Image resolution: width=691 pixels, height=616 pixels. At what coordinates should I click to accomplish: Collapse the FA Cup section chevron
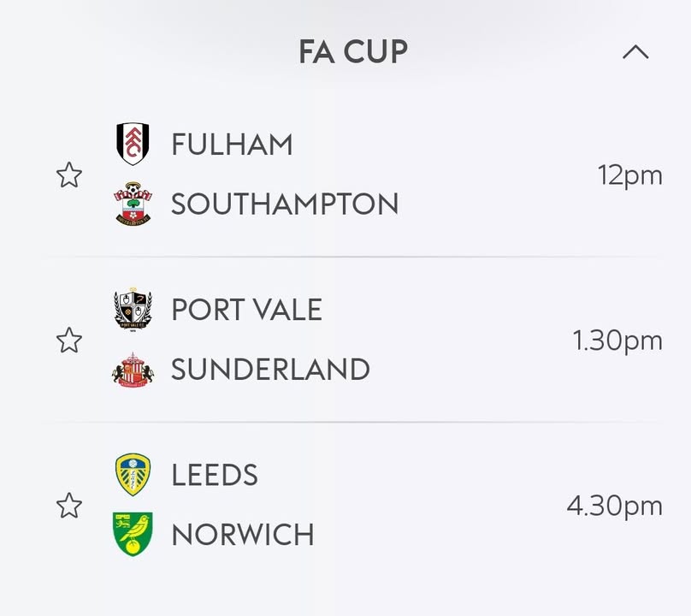[635, 53]
